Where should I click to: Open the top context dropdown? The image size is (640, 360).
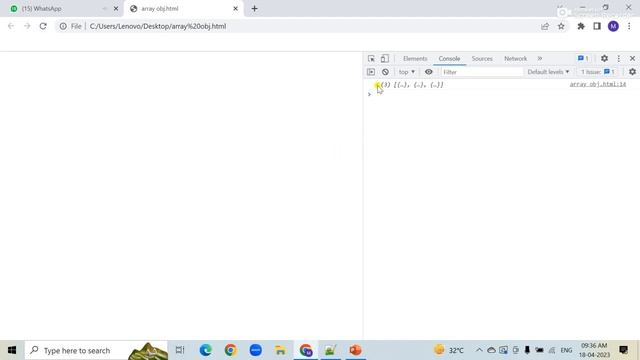(407, 72)
